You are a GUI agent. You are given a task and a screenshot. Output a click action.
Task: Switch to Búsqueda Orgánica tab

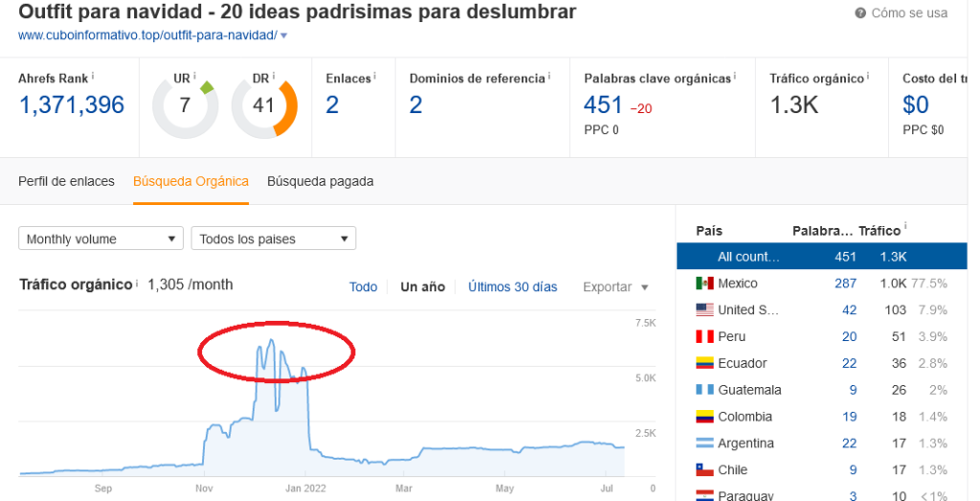click(x=190, y=181)
